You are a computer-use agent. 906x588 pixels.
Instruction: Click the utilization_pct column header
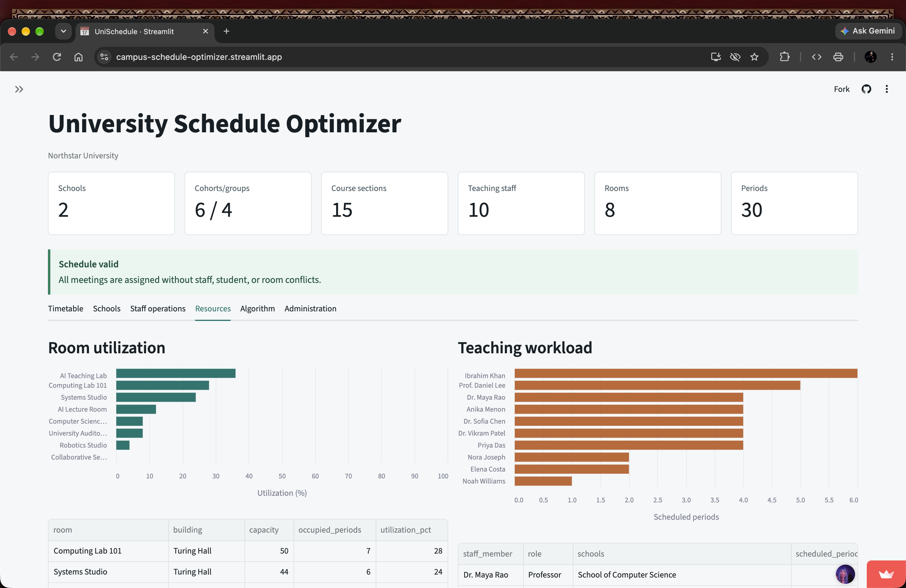pyautogui.click(x=412, y=530)
